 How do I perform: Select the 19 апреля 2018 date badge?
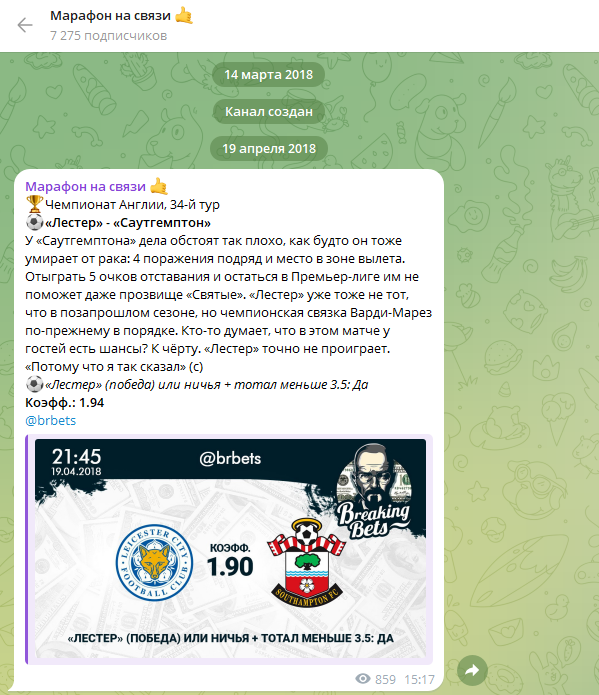tap(269, 148)
